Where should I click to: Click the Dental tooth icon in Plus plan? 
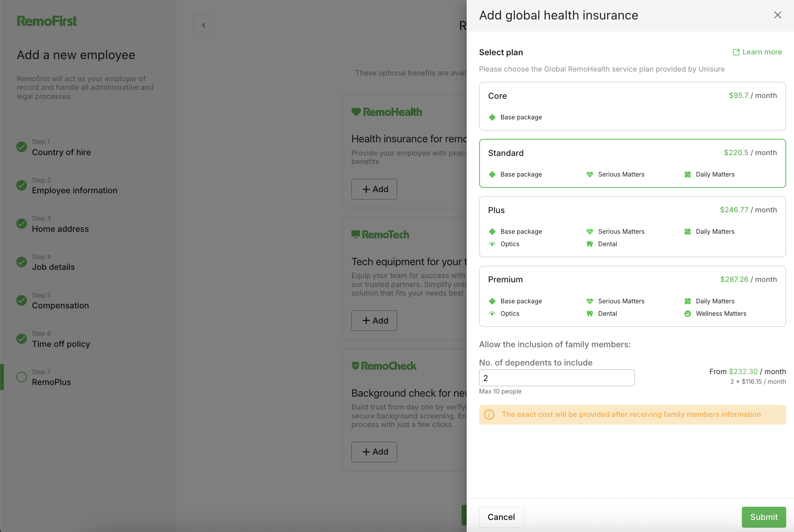pyautogui.click(x=590, y=244)
